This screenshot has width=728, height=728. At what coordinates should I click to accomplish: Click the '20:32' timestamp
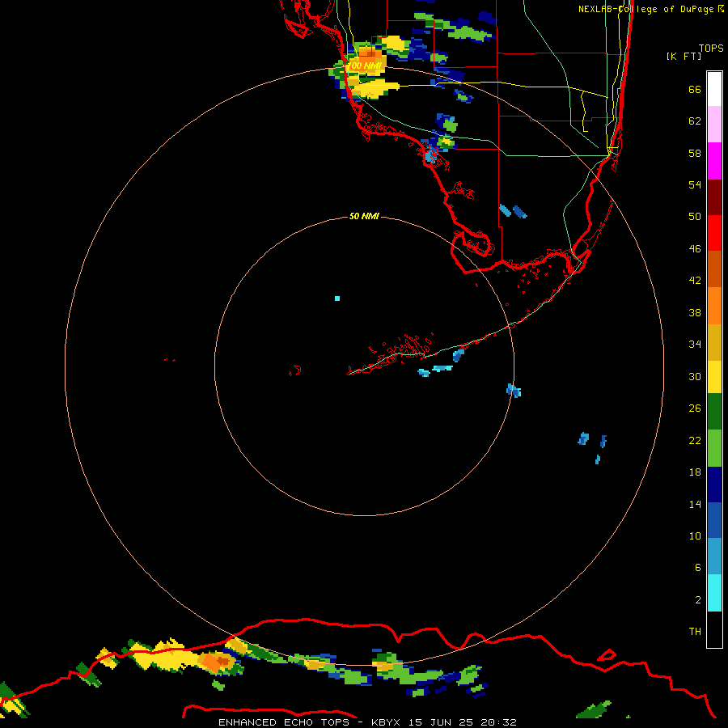pos(499,722)
